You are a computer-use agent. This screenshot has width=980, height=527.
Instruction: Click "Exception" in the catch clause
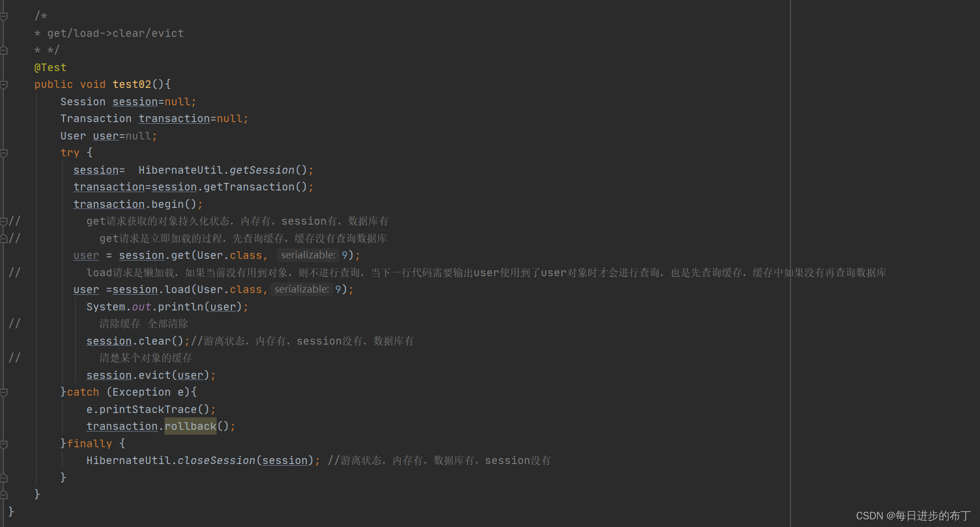coord(142,392)
